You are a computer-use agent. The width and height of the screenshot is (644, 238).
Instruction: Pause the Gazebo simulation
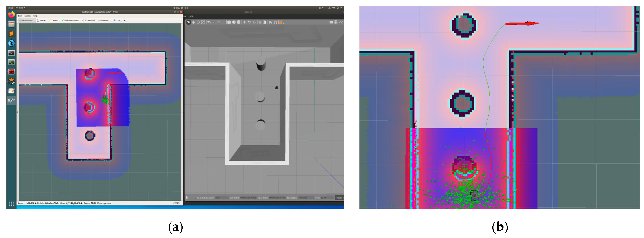coord(187,198)
